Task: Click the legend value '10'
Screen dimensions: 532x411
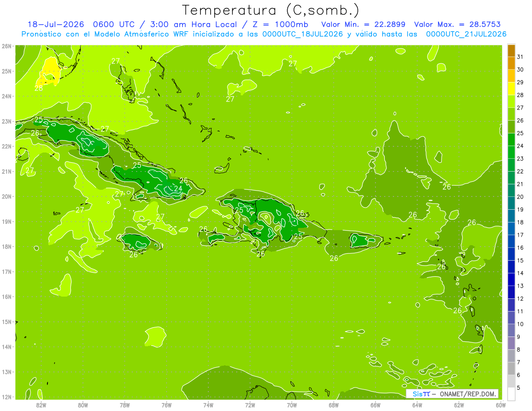Action: [520, 324]
